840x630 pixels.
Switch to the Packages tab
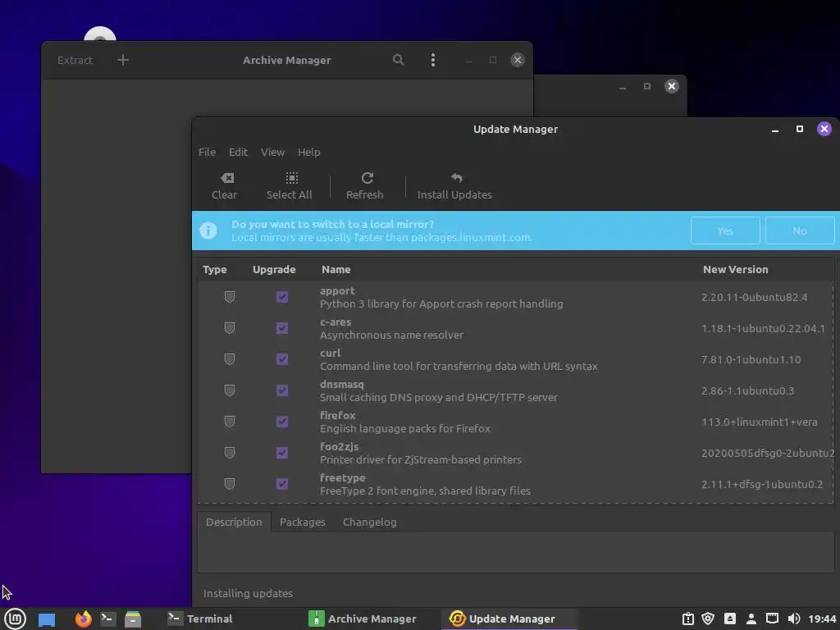click(303, 522)
